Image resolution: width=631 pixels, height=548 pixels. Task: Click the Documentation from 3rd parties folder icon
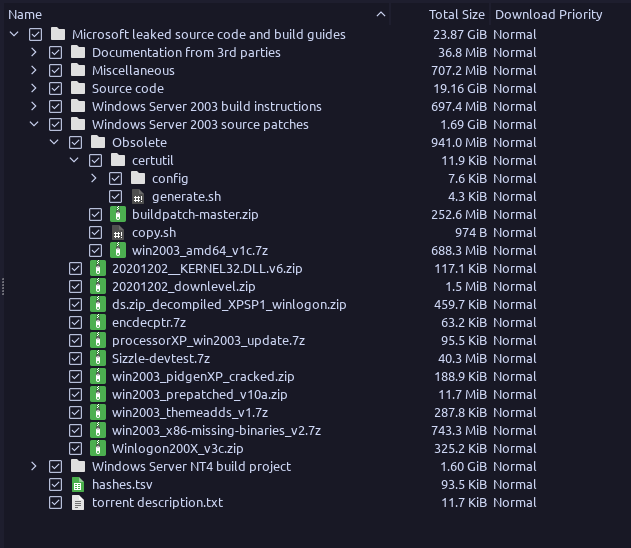(x=78, y=52)
